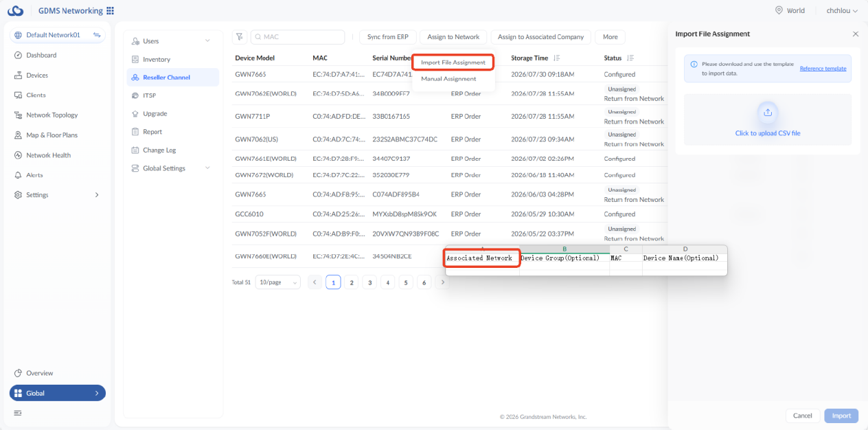Screen dimensions: 868x430
Task: Switch network using Default Network01 swap icon
Action: [97, 35]
